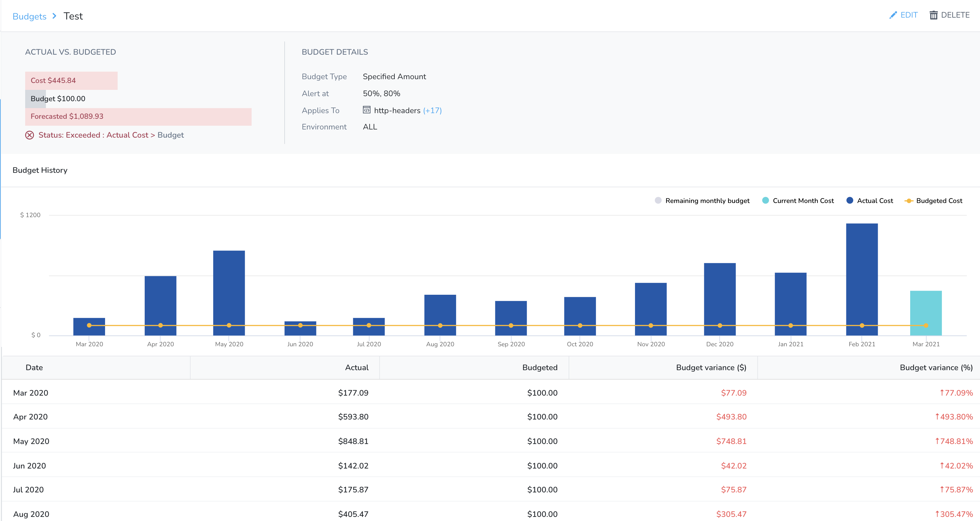
Task: Click the $493.80 variance cell
Action: (x=731, y=417)
